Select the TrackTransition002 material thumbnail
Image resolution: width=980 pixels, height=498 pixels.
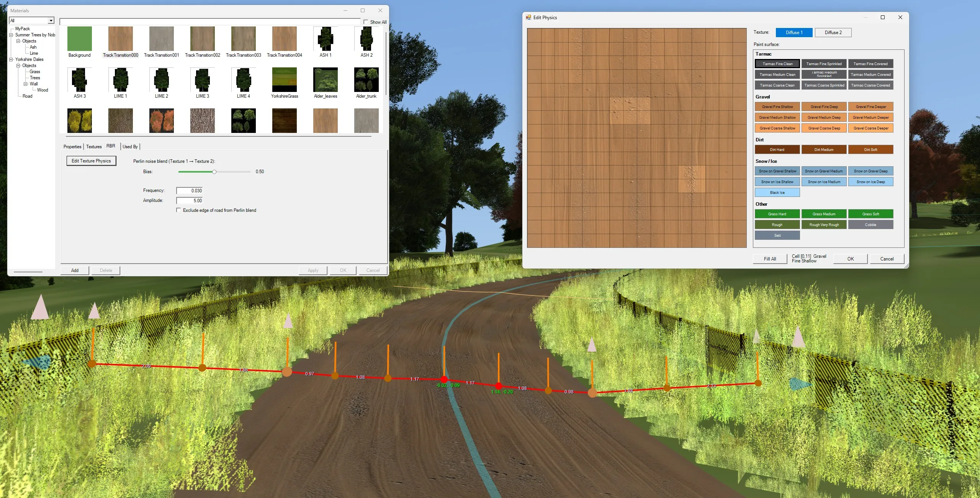click(x=203, y=39)
